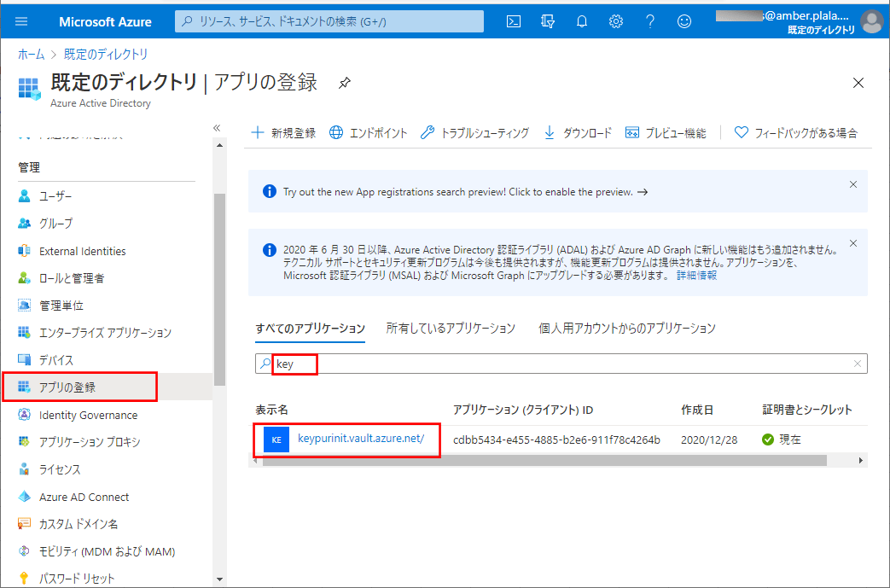The image size is (890, 588).
Task: Launch Cloud Shell from top bar
Action: (514, 21)
